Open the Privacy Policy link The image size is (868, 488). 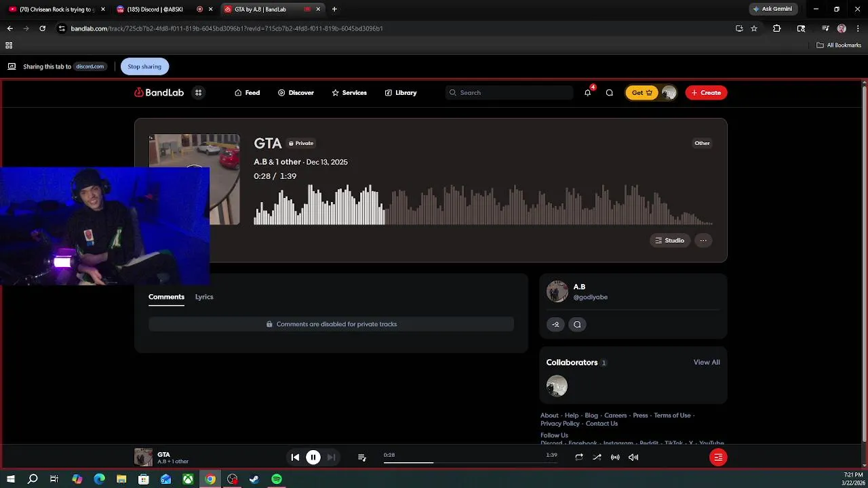(560, 424)
